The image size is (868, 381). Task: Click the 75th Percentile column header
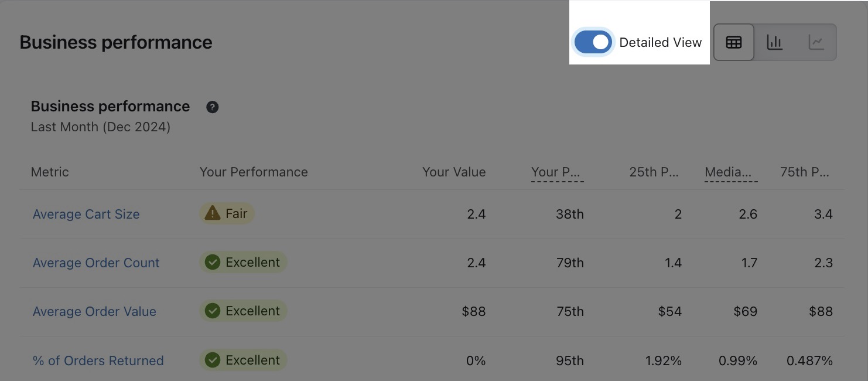click(805, 172)
